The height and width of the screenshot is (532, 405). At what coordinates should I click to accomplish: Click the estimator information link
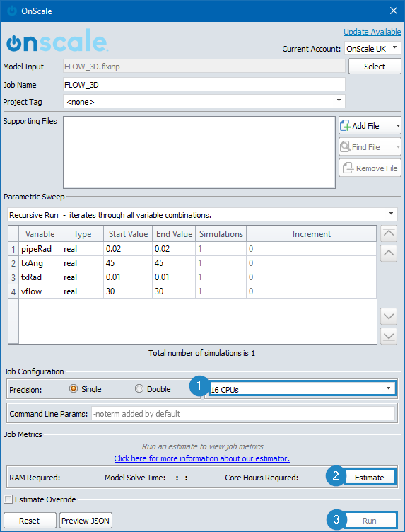(x=202, y=458)
